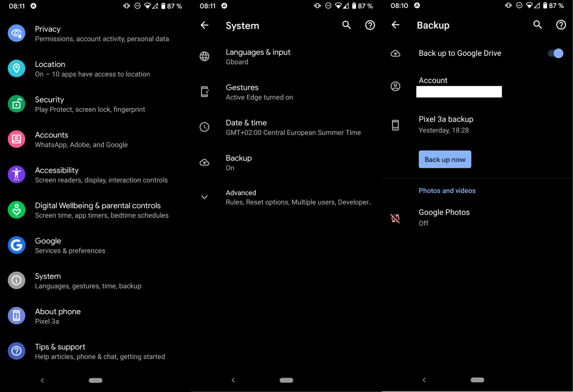Image resolution: width=573 pixels, height=392 pixels.
Task: Open the Digital Wellbeing heart icon
Action: (16, 210)
